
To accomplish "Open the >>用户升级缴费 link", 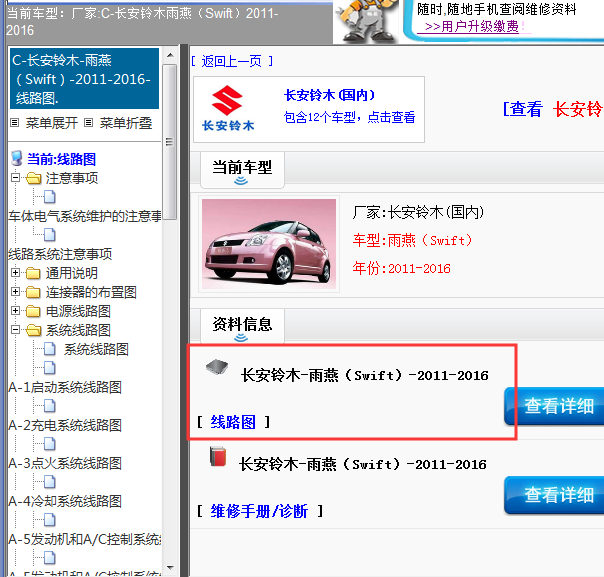I will pos(472,26).
